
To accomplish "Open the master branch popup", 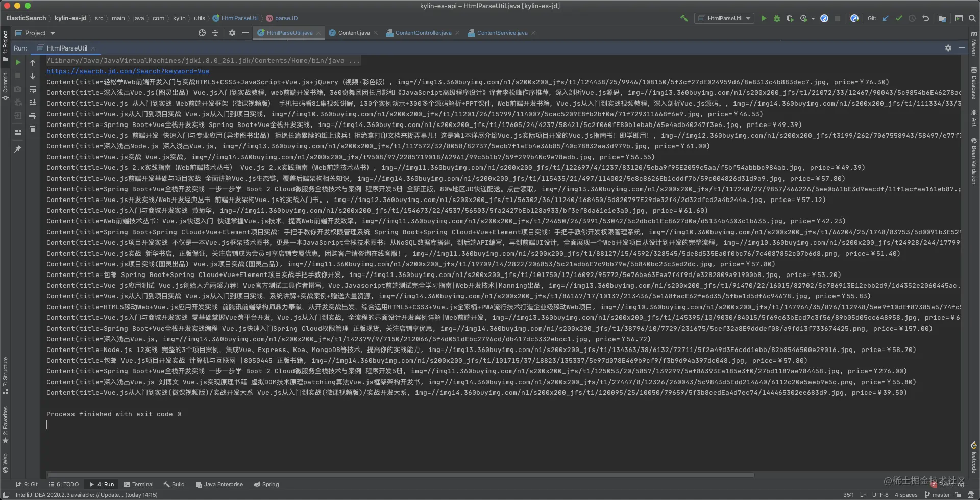I will (937, 495).
